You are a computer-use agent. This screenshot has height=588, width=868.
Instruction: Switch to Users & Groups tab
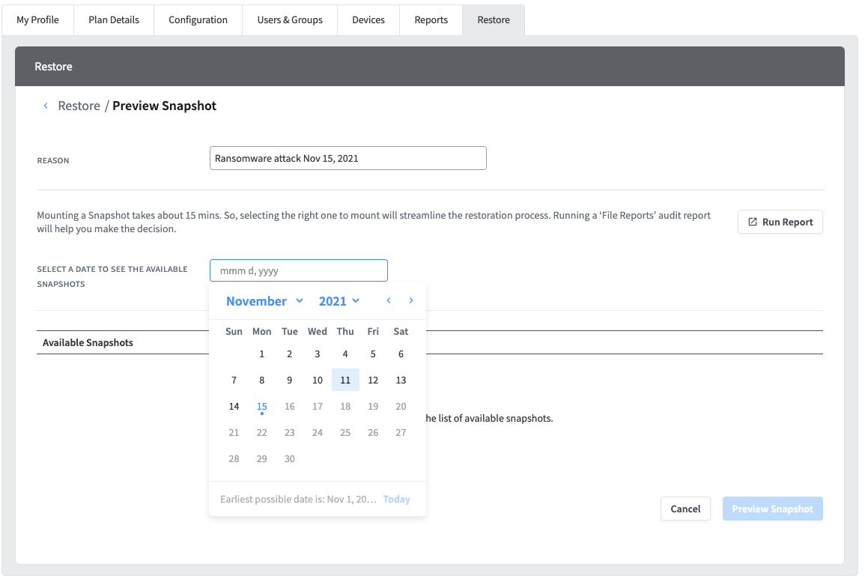point(290,20)
